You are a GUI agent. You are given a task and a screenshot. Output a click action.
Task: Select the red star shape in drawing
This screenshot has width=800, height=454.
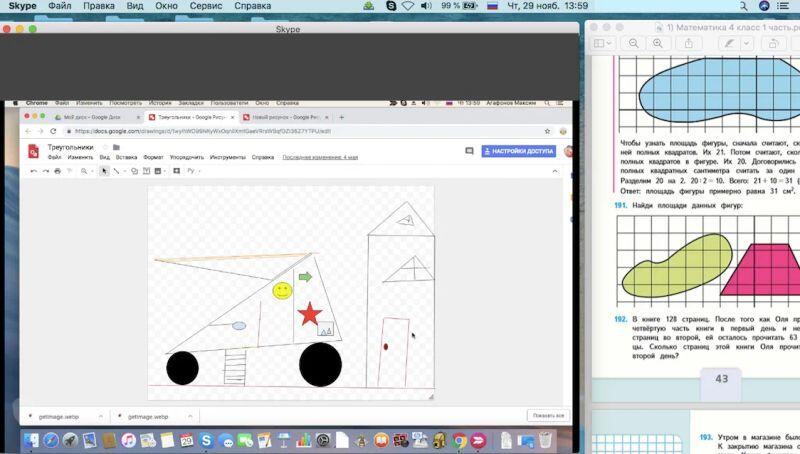click(310, 314)
